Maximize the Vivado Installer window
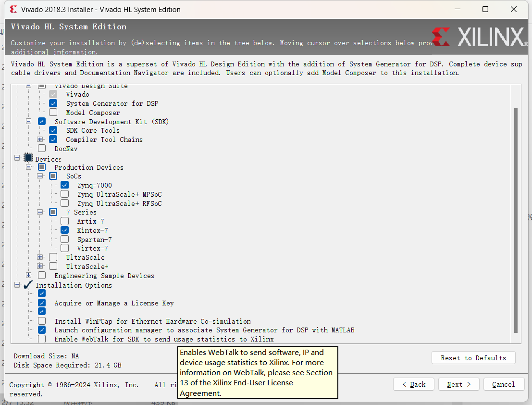 [x=485, y=9]
